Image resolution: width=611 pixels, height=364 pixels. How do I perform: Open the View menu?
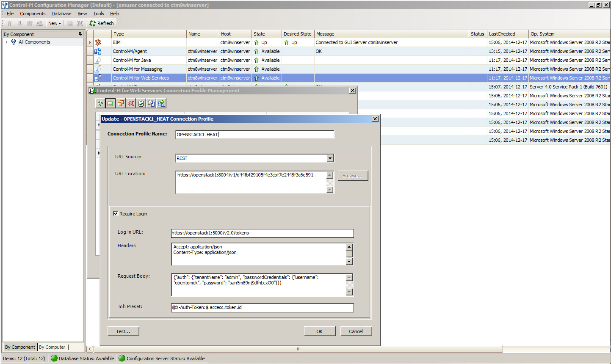tap(82, 14)
